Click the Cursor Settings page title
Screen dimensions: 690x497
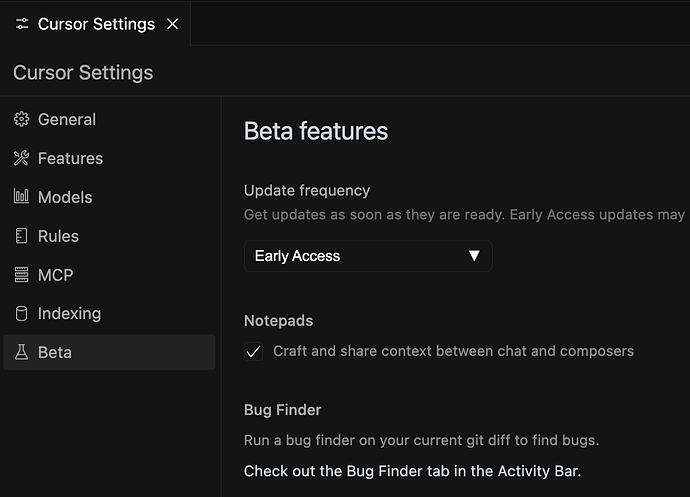[83, 73]
